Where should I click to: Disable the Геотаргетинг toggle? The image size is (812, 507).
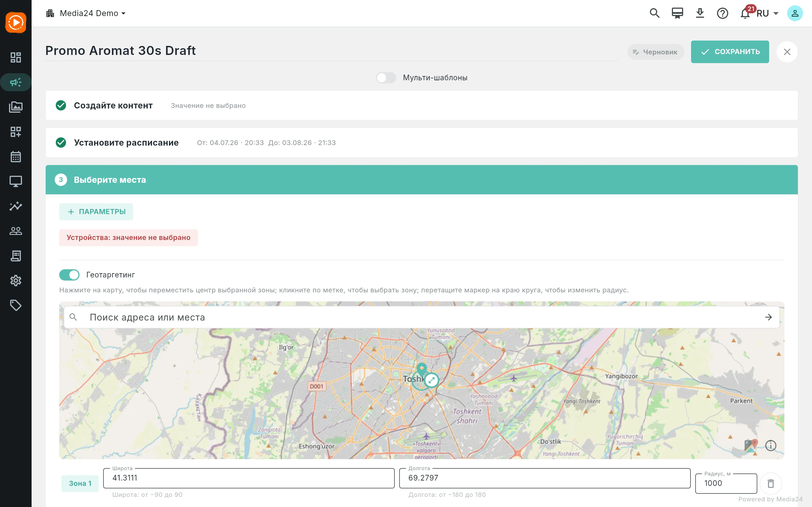tap(69, 275)
